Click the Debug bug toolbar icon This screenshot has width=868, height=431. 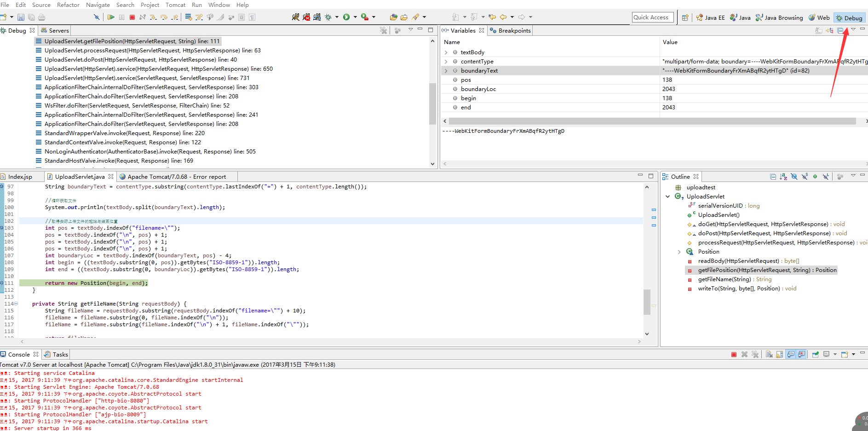[328, 17]
